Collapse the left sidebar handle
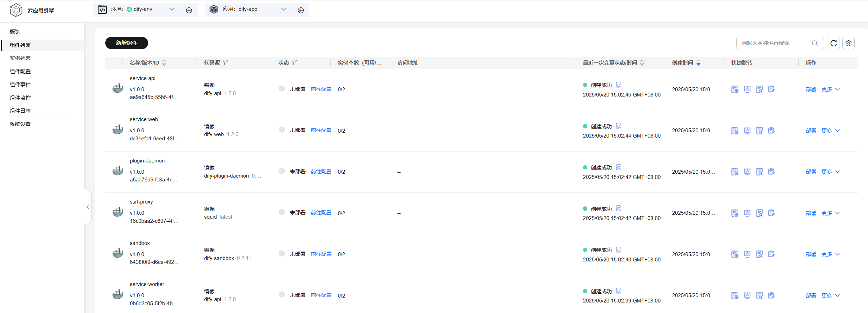The width and height of the screenshot is (868, 313). tap(88, 207)
